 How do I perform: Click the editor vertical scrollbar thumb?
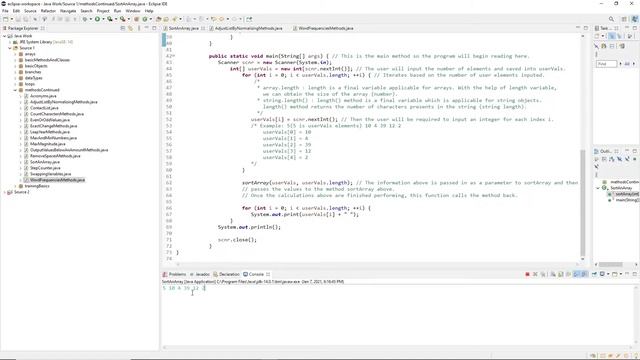point(582,202)
